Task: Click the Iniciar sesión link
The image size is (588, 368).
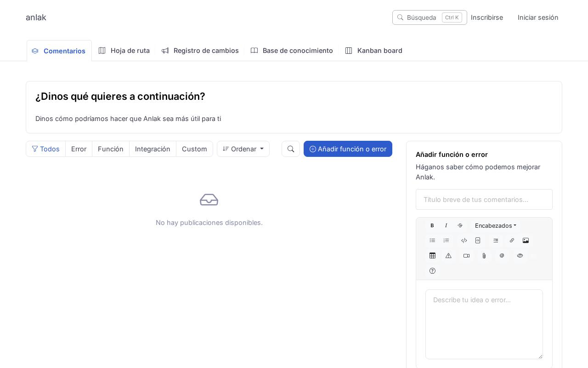Action: [538, 17]
